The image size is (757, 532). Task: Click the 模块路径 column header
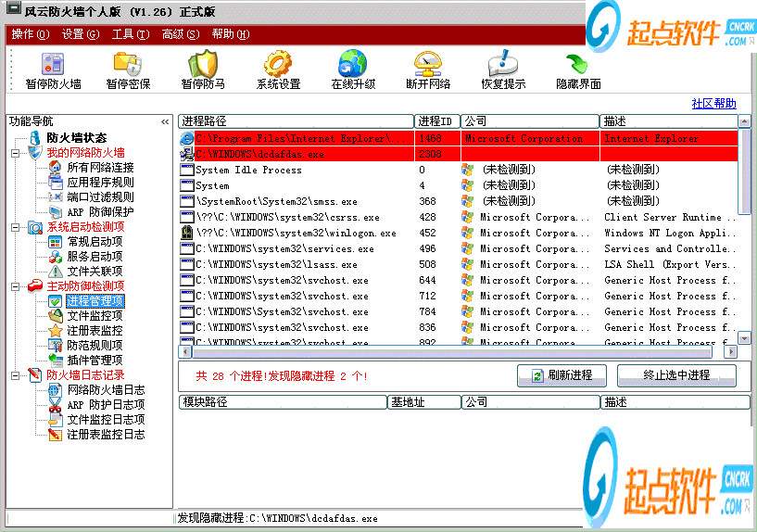[283, 401]
